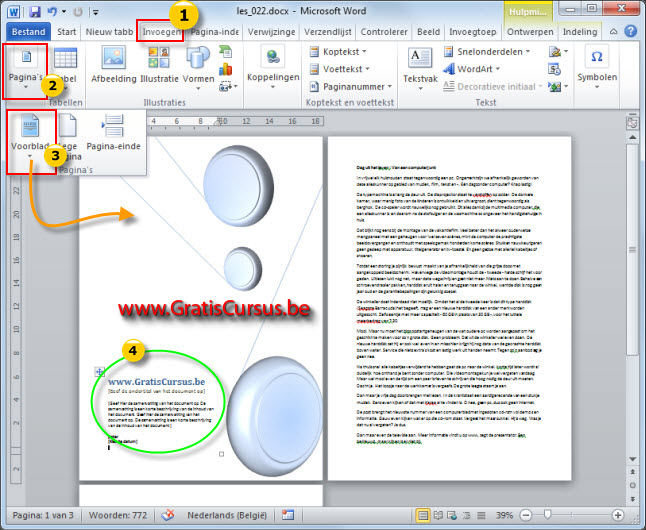The height and width of the screenshot is (530, 646).
Task: Open Word Help question mark
Action: (630, 31)
